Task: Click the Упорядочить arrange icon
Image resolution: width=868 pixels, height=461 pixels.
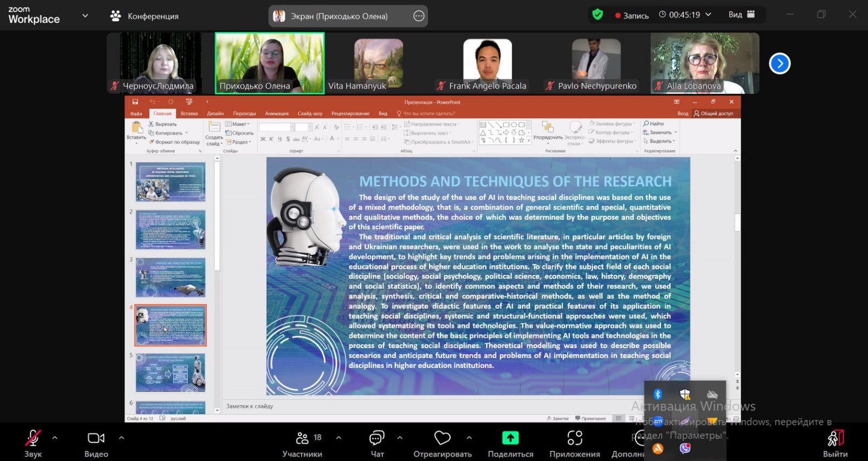Action: click(x=547, y=127)
